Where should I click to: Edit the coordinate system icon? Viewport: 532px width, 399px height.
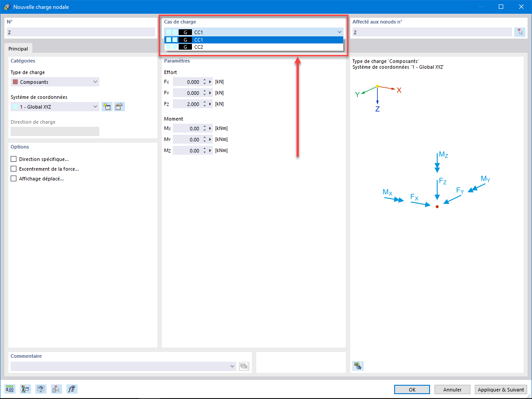(119, 106)
